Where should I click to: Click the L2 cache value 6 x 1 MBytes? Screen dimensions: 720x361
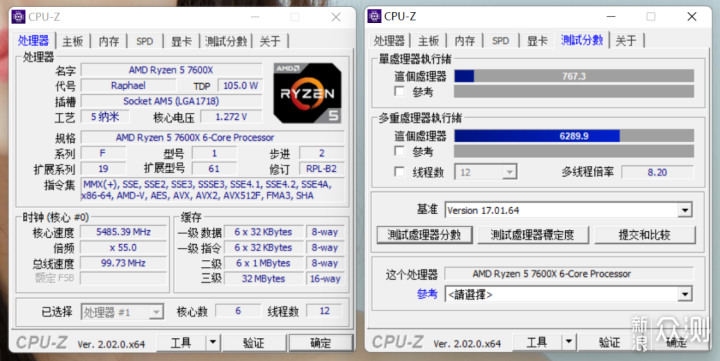(x=264, y=263)
